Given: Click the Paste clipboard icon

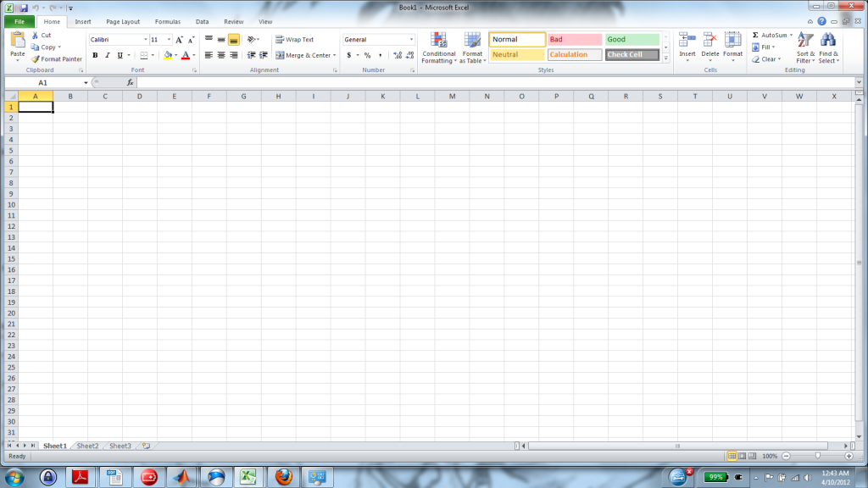Looking at the screenshot, I should (x=18, y=41).
